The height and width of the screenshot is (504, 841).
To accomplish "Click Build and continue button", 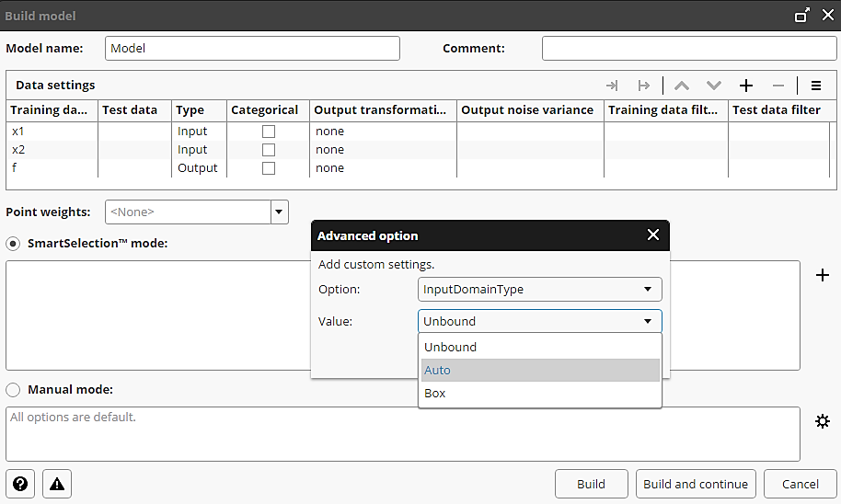I will (696, 484).
